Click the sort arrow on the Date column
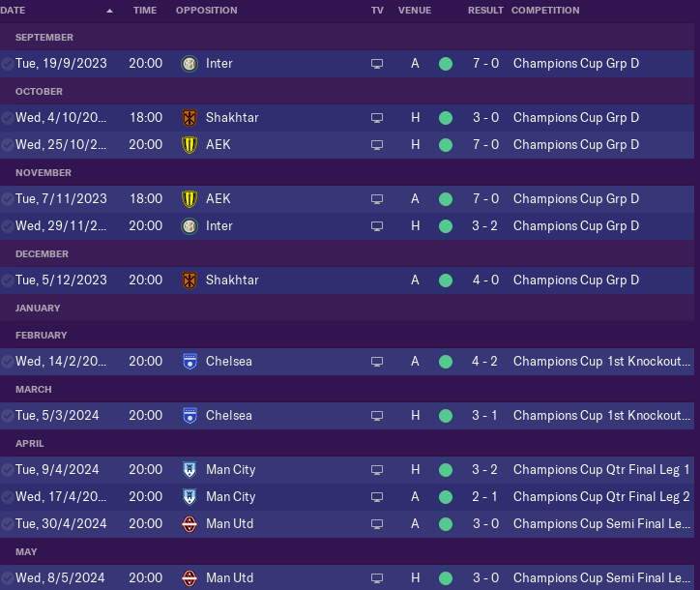 (109, 11)
